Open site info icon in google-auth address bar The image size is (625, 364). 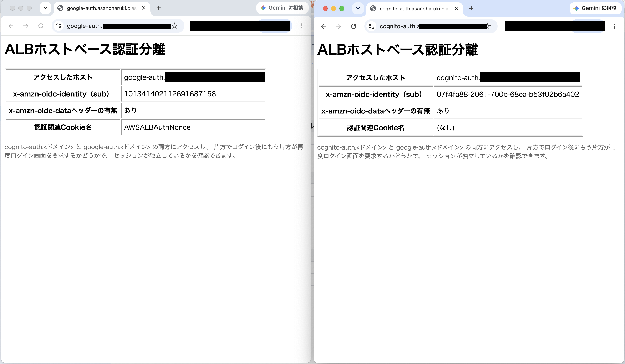59,26
